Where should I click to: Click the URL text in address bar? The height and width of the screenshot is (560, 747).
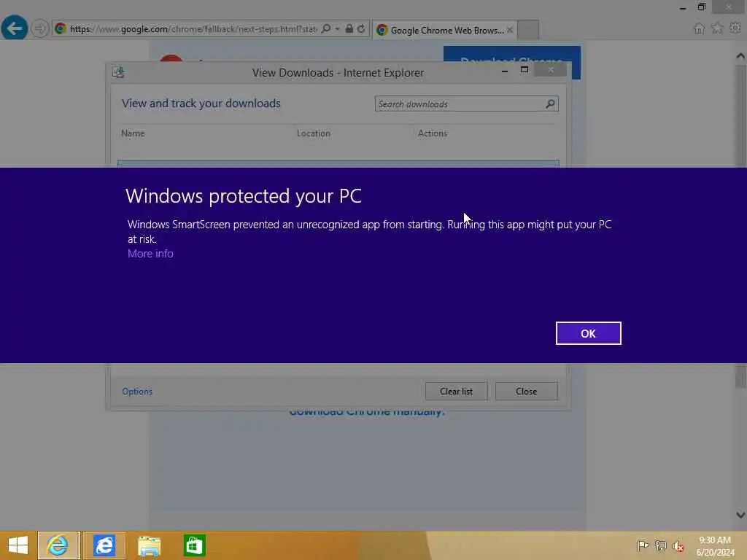(x=193, y=29)
